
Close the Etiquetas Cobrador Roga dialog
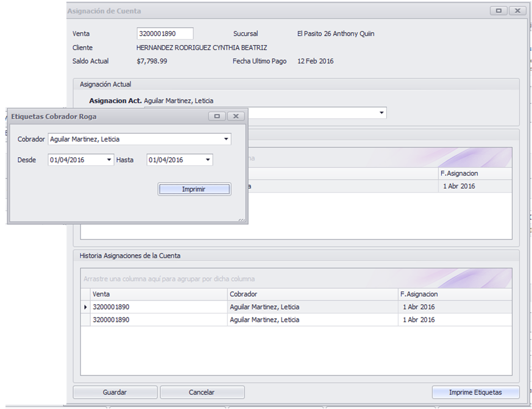236,116
